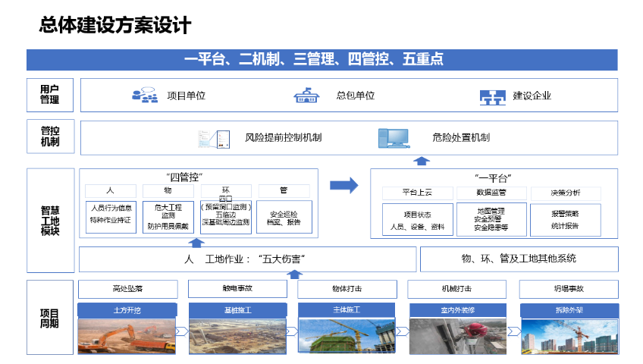643x364 pixels.
Task: Click the computer icon beside 危险处置机制
Action: point(394,138)
